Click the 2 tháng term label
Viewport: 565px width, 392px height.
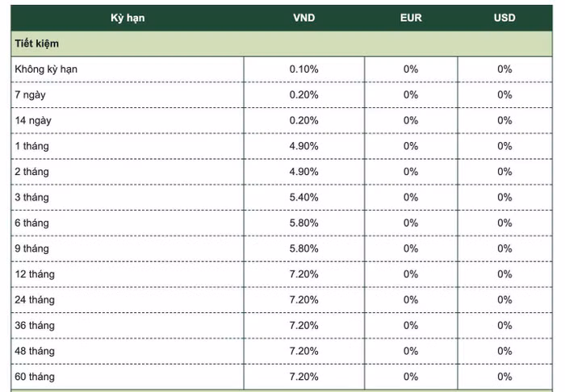pos(31,172)
